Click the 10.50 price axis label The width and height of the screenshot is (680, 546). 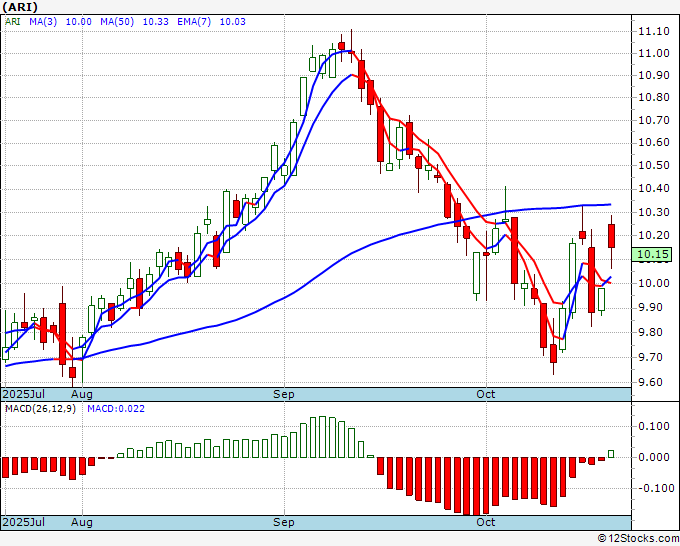654,166
